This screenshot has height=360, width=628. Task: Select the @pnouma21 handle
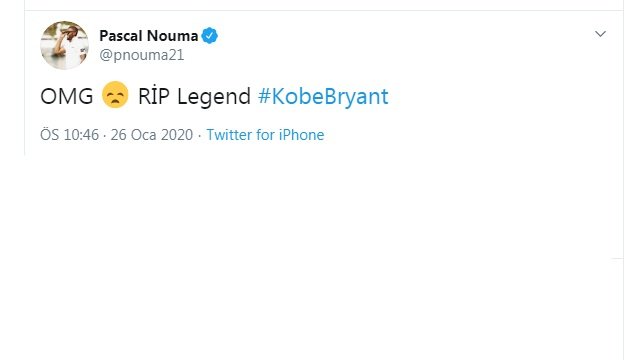[142, 55]
